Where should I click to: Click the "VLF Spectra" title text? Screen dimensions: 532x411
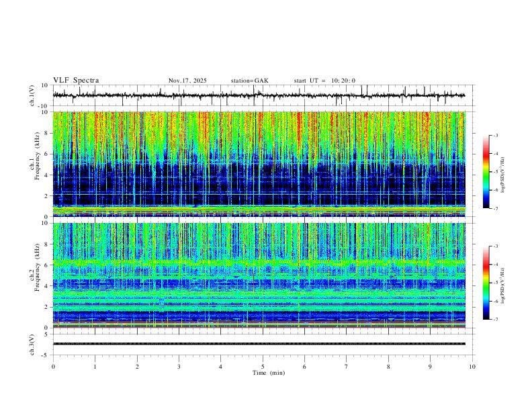click(76, 81)
